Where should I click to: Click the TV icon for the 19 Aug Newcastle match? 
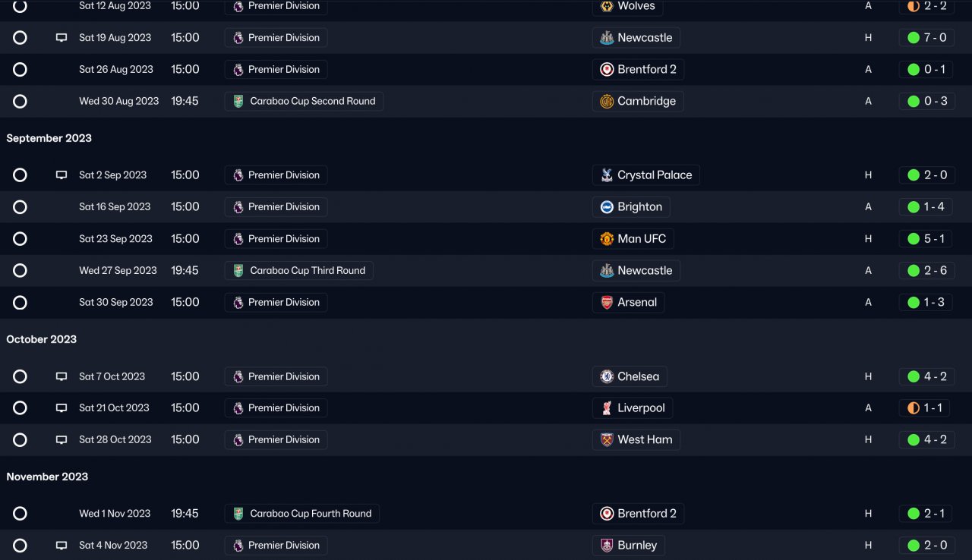[x=62, y=38]
